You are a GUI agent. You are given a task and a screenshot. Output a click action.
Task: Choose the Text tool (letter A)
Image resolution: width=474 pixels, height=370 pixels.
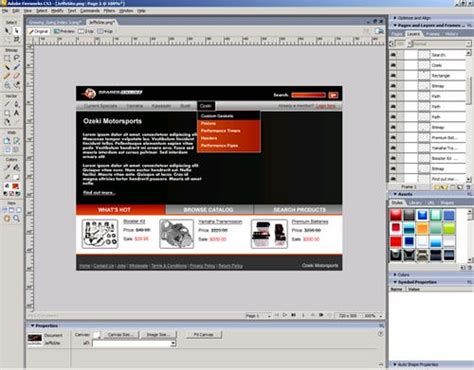[16, 113]
